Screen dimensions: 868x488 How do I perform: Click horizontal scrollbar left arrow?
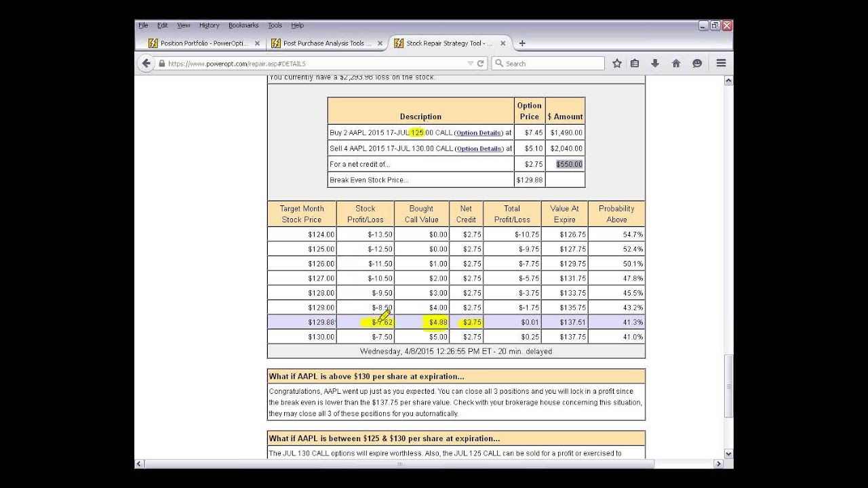(140, 464)
